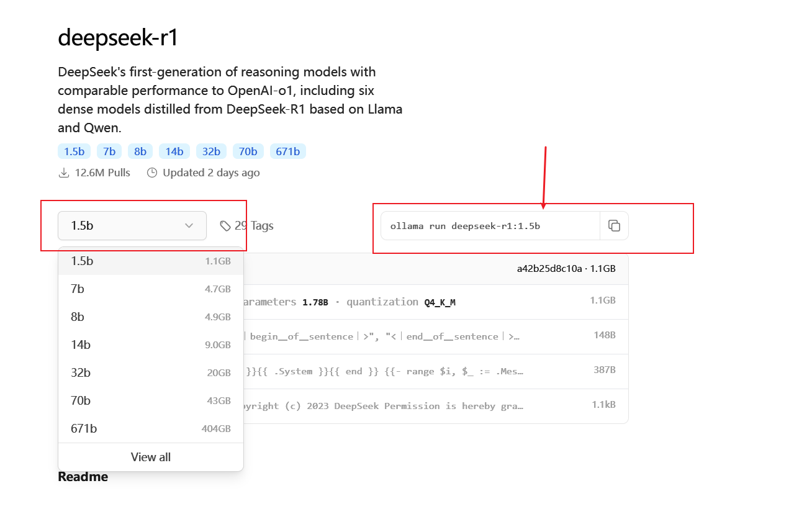Click the 70b tag pill
The height and width of the screenshot is (527, 812).
248,151
